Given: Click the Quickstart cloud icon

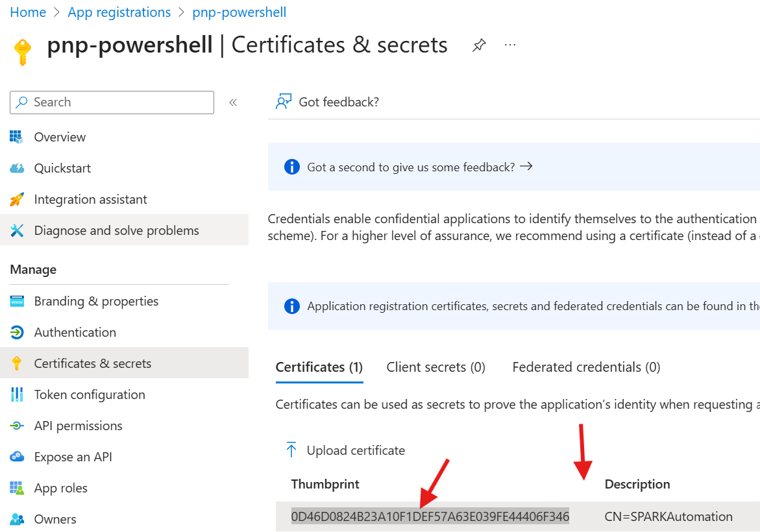Looking at the screenshot, I should tap(17, 168).
